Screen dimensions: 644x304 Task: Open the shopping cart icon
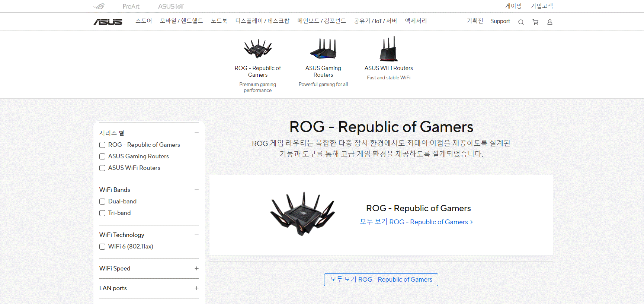pyautogui.click(x=535, y=22)
